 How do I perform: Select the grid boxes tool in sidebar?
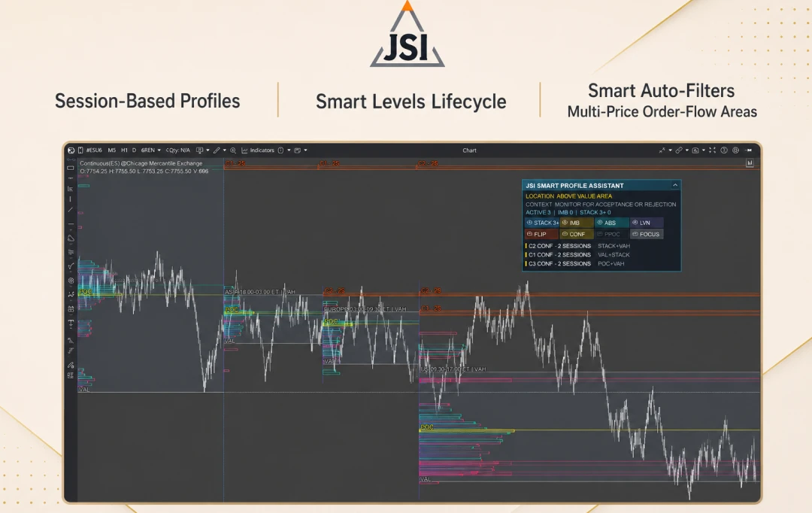click(x=71, y=308)
